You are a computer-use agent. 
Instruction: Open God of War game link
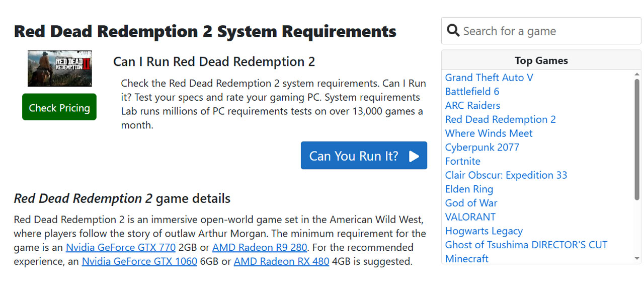pyautogui.click(x=471, y=203)
